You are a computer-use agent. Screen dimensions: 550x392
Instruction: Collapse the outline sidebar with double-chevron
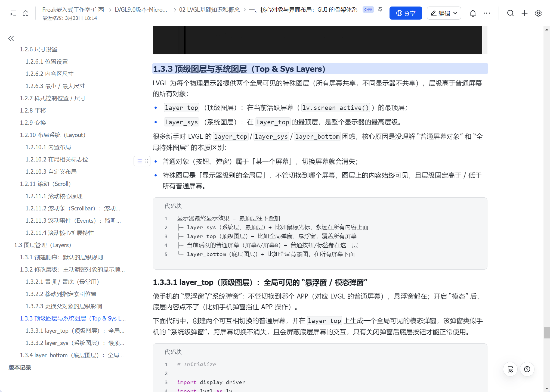[x=11, y=38]
